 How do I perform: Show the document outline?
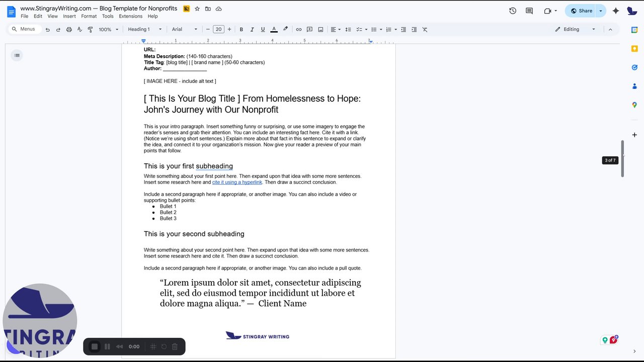coord(17,55)
